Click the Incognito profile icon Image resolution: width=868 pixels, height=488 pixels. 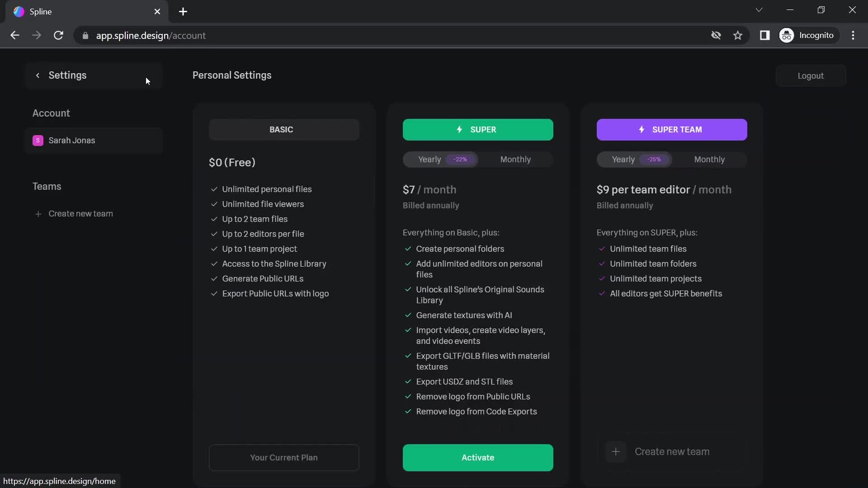tap(787, 35)
